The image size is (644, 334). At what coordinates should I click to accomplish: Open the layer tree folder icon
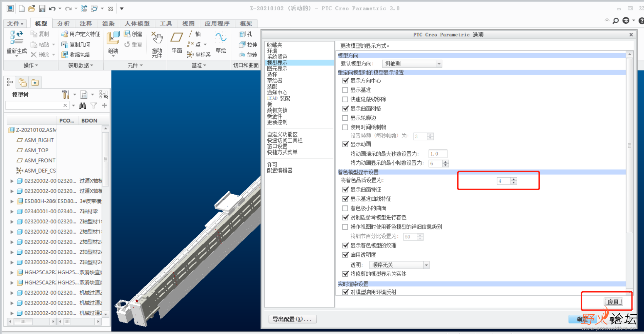click(22, 82)
